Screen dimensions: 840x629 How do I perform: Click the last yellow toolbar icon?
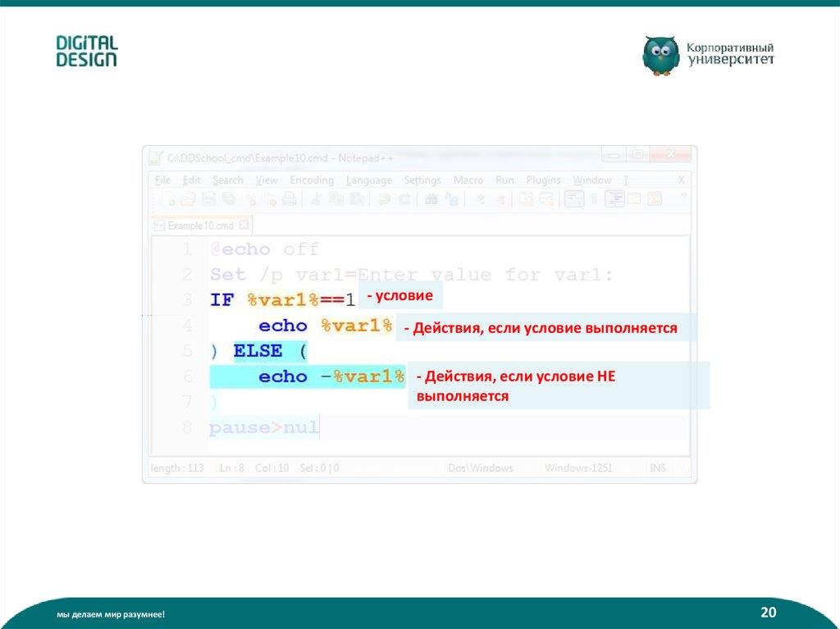click(654, 199)
